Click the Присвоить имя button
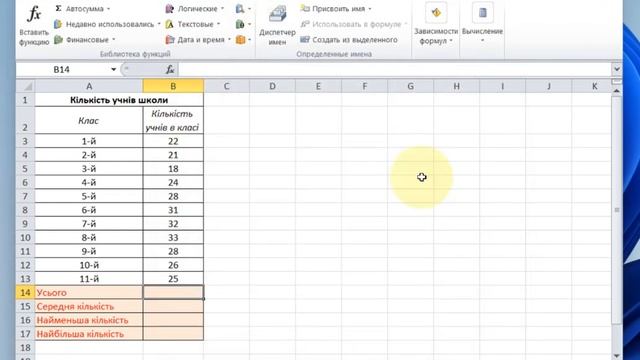640x360 pixels. pyautogui.click(x=333, y=9)
